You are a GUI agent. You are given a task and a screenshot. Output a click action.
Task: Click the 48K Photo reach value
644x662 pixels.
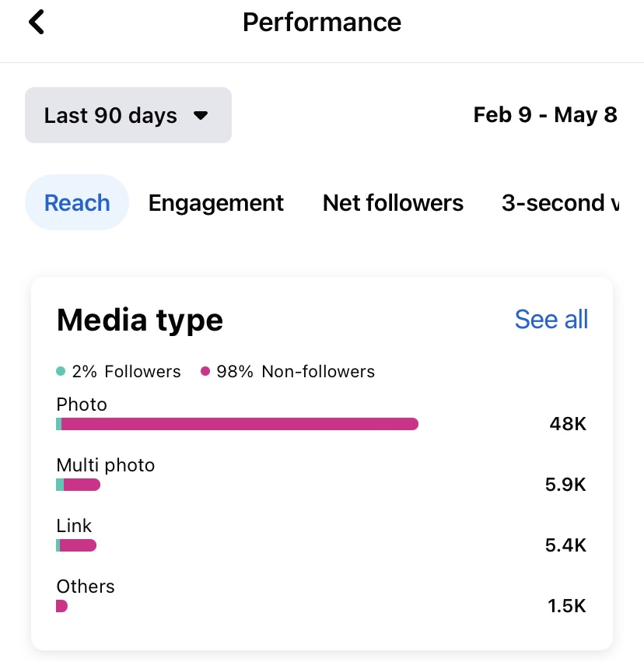(567, 424)
